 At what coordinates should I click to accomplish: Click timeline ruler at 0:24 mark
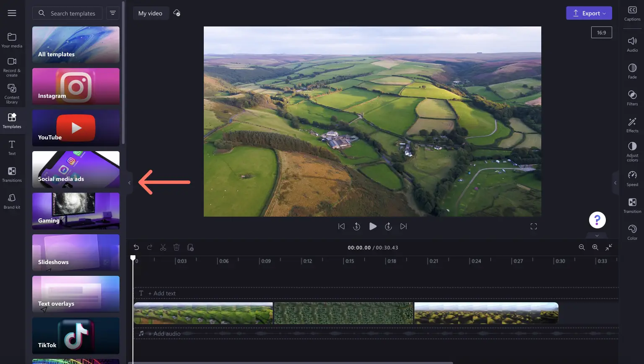476,261
